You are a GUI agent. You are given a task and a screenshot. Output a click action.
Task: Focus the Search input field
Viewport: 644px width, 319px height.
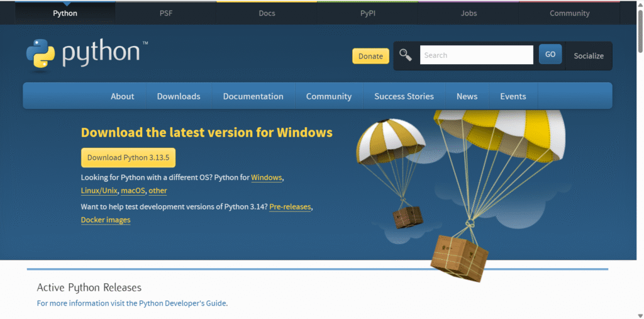477,55
